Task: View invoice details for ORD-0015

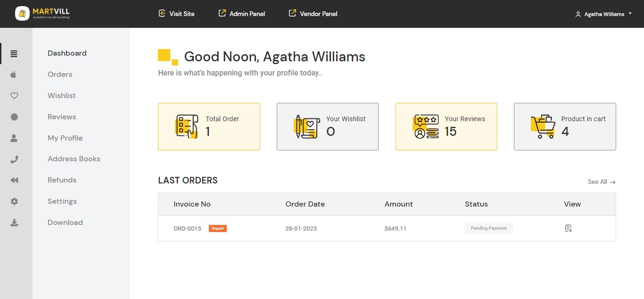Action: point(568,229)
